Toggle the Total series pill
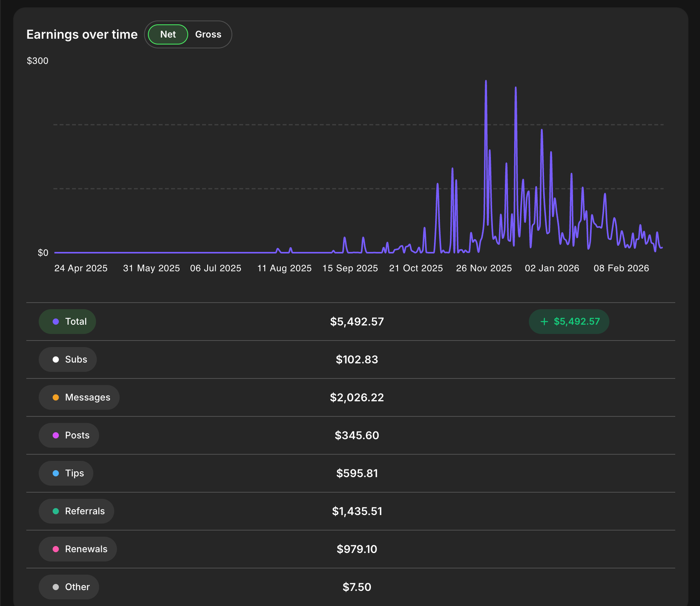 (x=67, y=322)
